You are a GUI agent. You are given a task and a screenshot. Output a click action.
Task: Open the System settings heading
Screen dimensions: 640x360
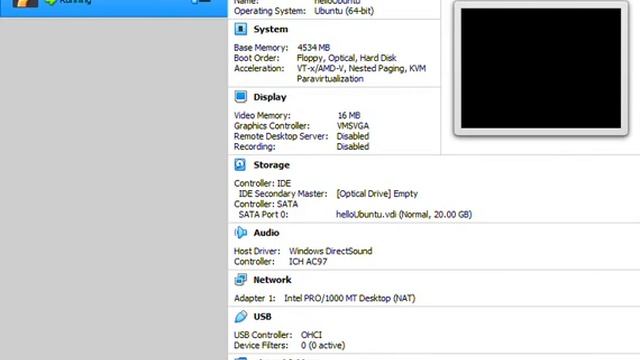click(x=271, y=29)
